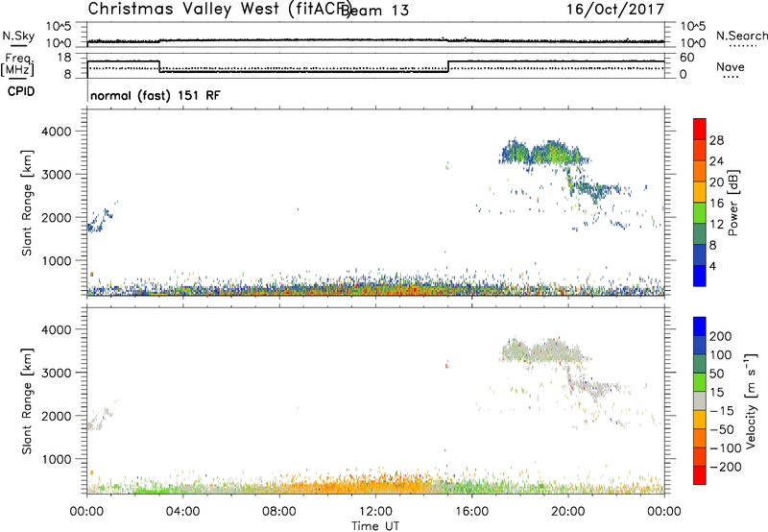Click the green 15–50 Velocity colorbar segment

click(700, 382)
